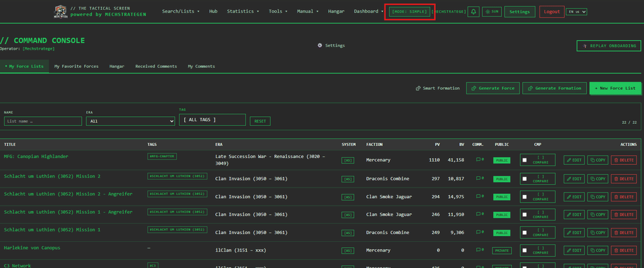This screenshot has height=268, width=644.
Task: Open the Era filter dropdown
Action: [131, 121]
